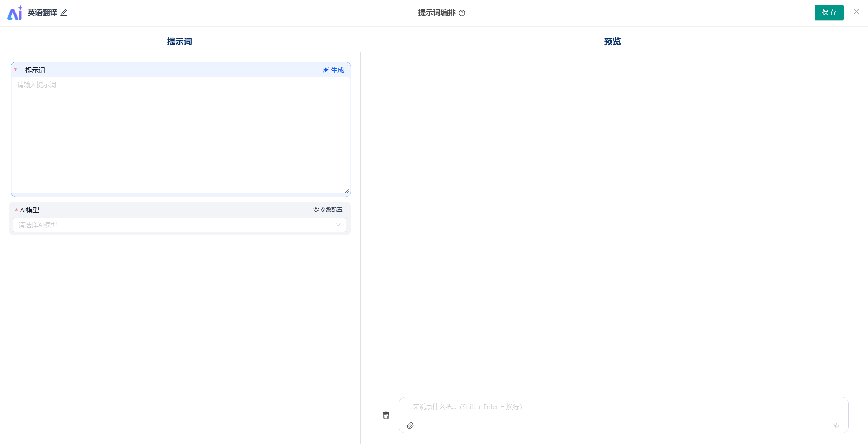Image resolution: width=868 pixels, height=444 pixels.
Task: Close the prompt editor window
Action: 857,12
